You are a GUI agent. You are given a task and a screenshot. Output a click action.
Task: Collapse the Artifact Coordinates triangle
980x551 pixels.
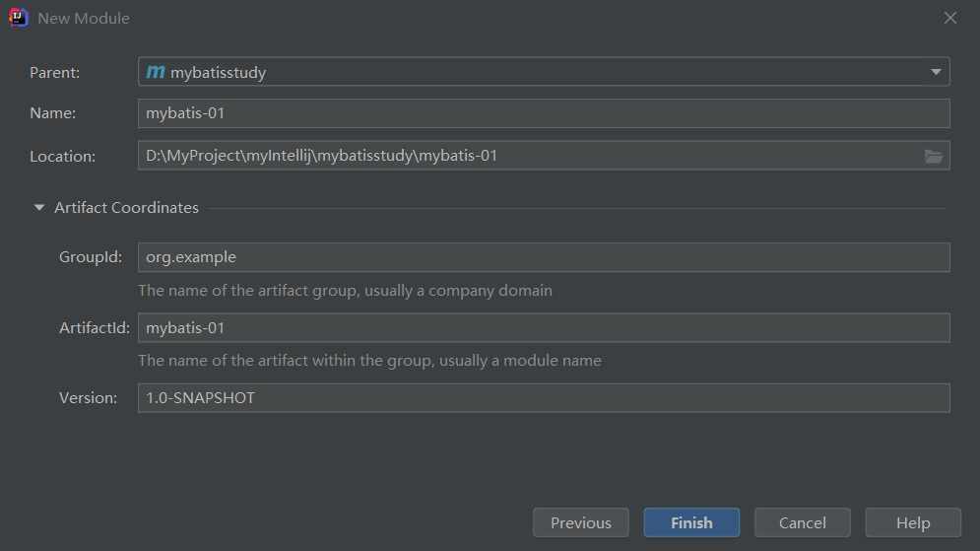point(38,208)
